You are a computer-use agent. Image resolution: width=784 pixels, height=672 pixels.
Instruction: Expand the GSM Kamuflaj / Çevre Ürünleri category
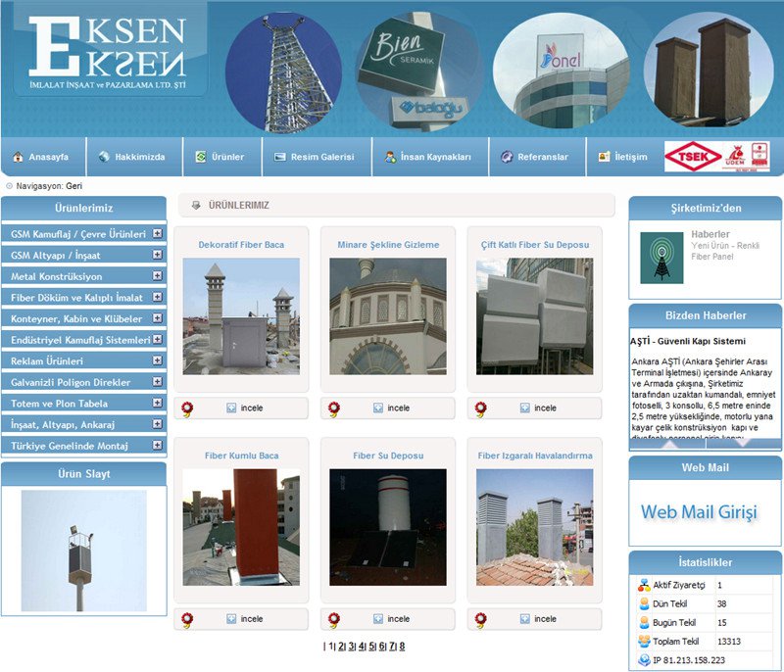tap(158, 234)
